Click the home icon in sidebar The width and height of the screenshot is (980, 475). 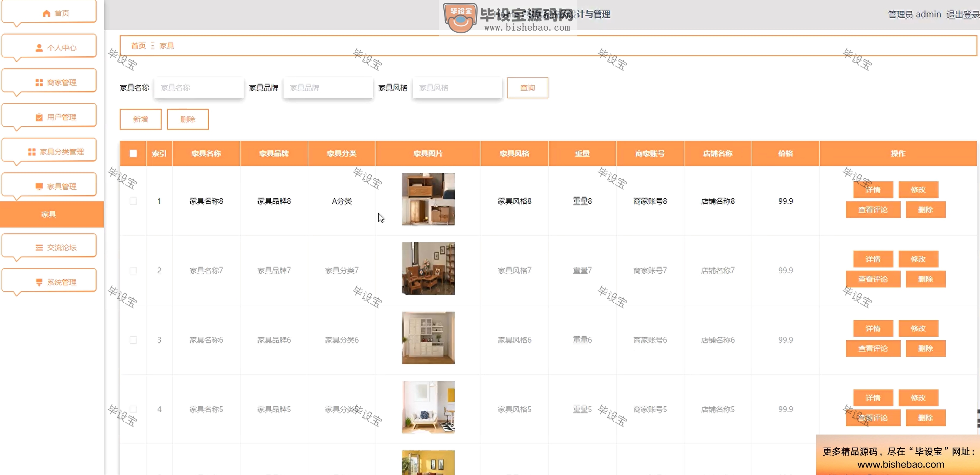pyautogui.click(x=46, y=13)
